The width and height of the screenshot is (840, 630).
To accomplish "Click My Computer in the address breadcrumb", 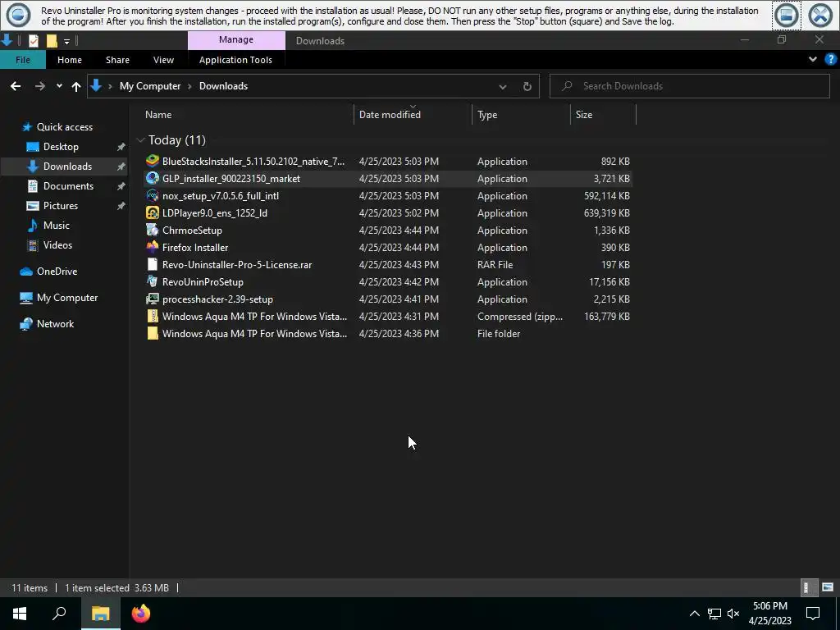I will (x=150, y=86).
